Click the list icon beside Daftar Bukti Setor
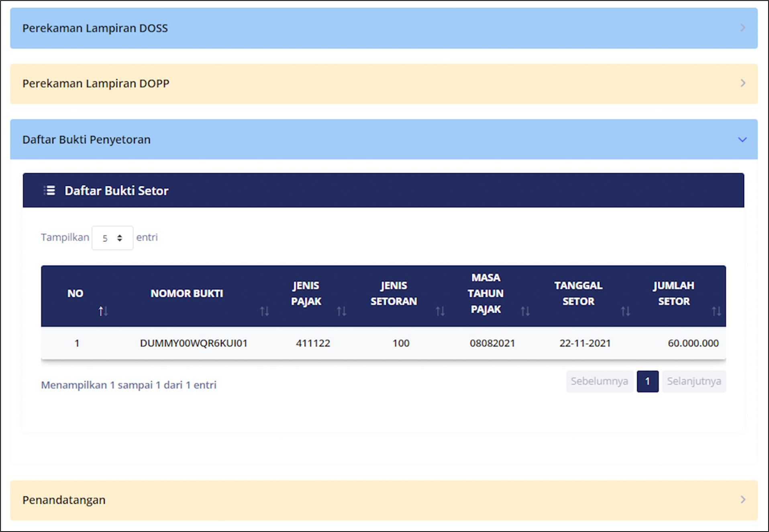The image size is (769, 532). pos(49,191)
